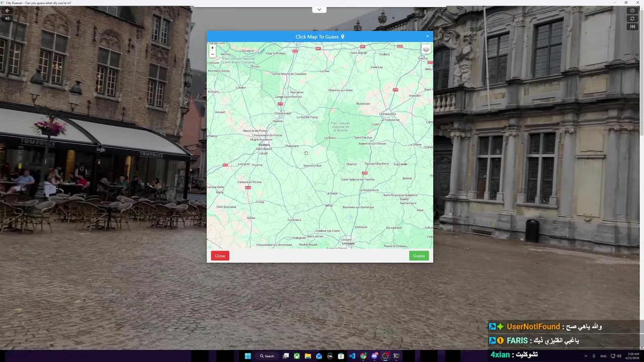Mute sound with the speaker icon
This screenshot has height=362, width=644.
pos(7,19)
